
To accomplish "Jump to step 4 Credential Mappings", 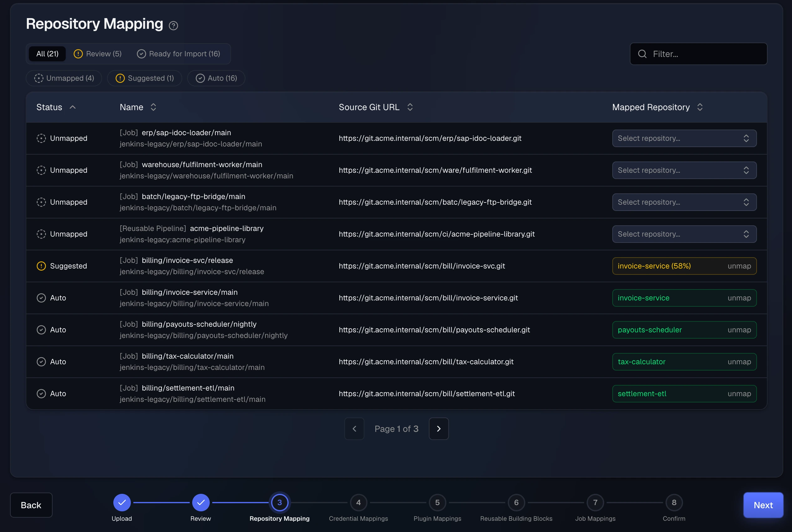I will [x=358, y=503].
